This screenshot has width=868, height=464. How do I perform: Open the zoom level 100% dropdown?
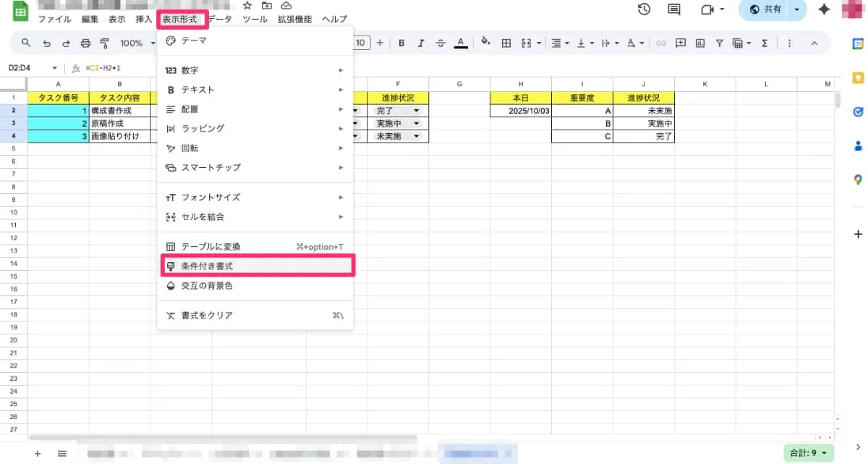tap(137, 43)
